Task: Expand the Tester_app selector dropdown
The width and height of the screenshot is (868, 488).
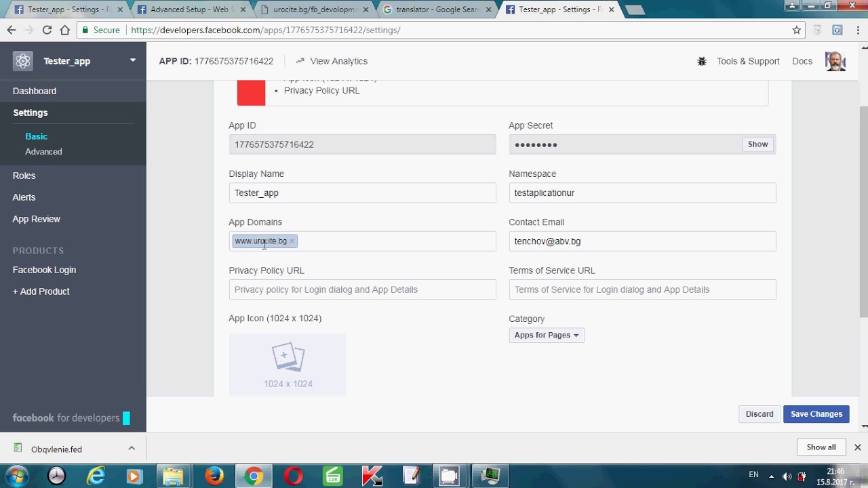Action: click(x=133, y=60)
